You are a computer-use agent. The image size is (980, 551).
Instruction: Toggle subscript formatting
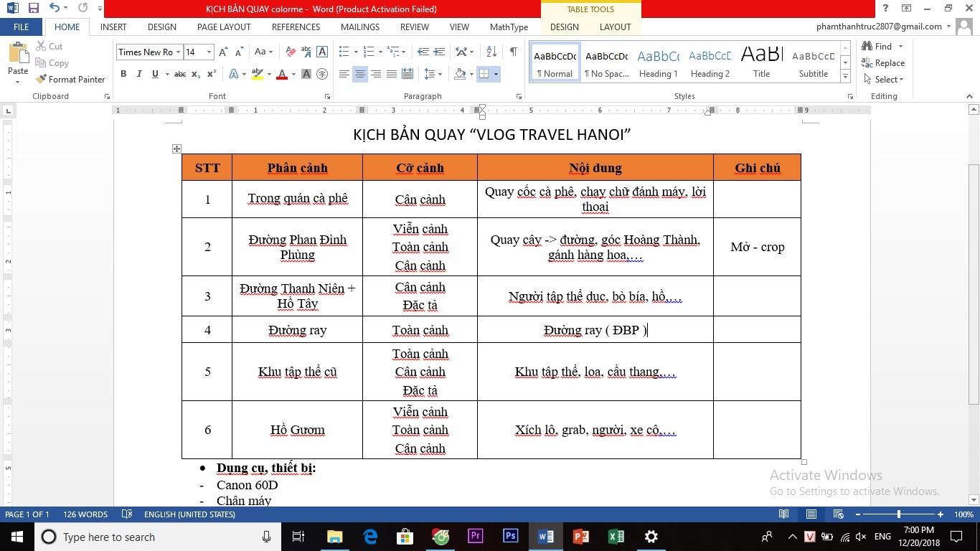(x=196, y=74)
